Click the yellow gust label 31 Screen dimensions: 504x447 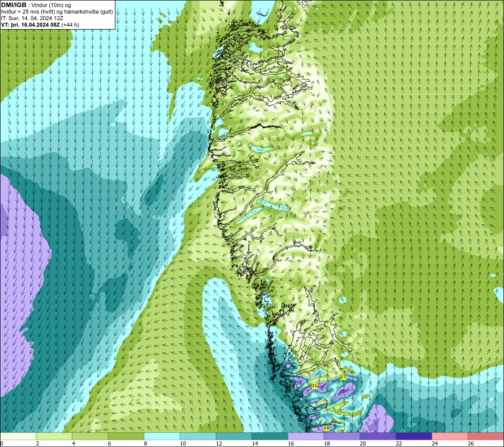tap(314, 386)
